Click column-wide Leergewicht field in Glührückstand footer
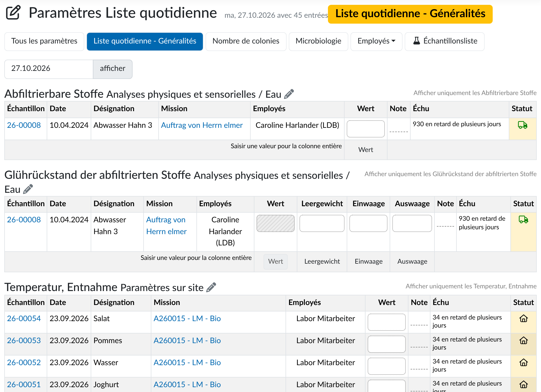The image size is (541, 392). click(x=322, y=262)
